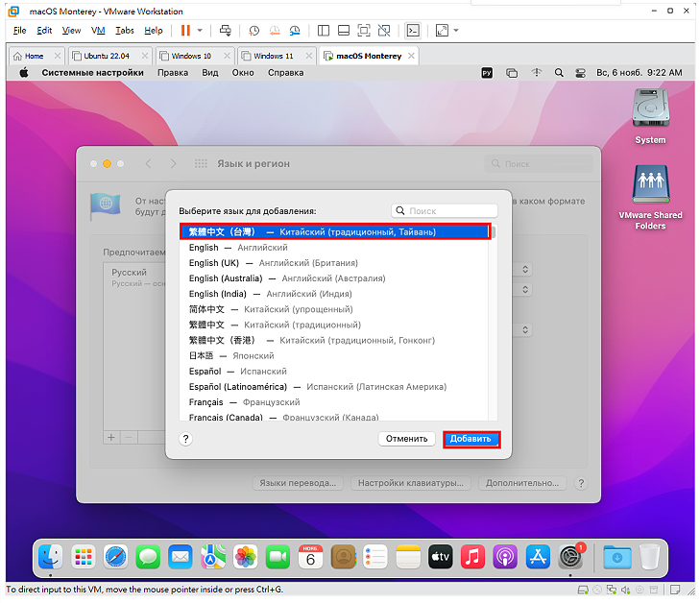
Task: Select English (Australia) language row
Action: coord(334,278)
